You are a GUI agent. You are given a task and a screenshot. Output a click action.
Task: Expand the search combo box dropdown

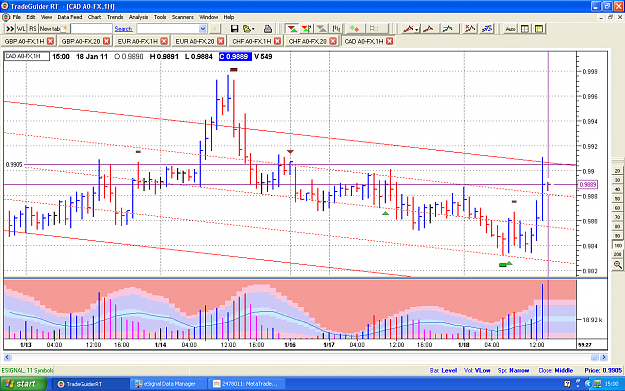[x=202, y=29]
